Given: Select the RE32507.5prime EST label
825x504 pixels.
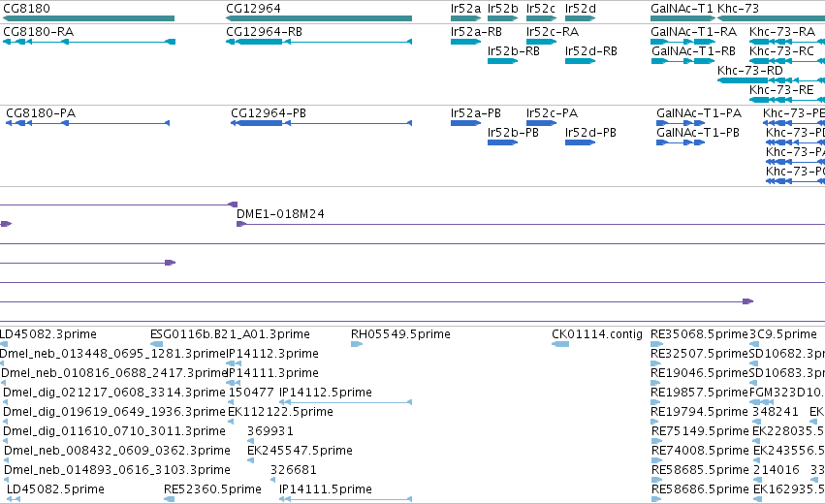Looking at the screenshot, I should [x=699, y=354].
